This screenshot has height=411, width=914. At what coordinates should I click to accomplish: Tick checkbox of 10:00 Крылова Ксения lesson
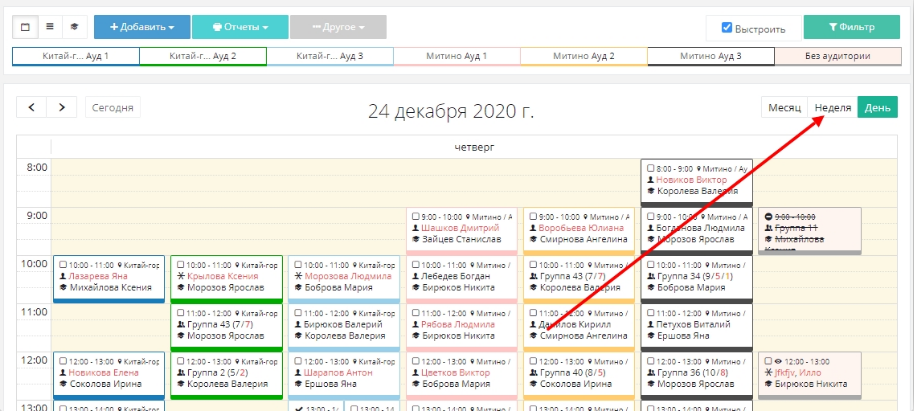click(x=181, y=265)
